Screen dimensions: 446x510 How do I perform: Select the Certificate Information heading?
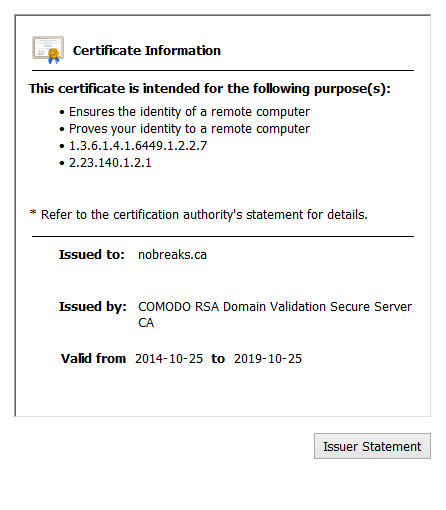point(147,51)
